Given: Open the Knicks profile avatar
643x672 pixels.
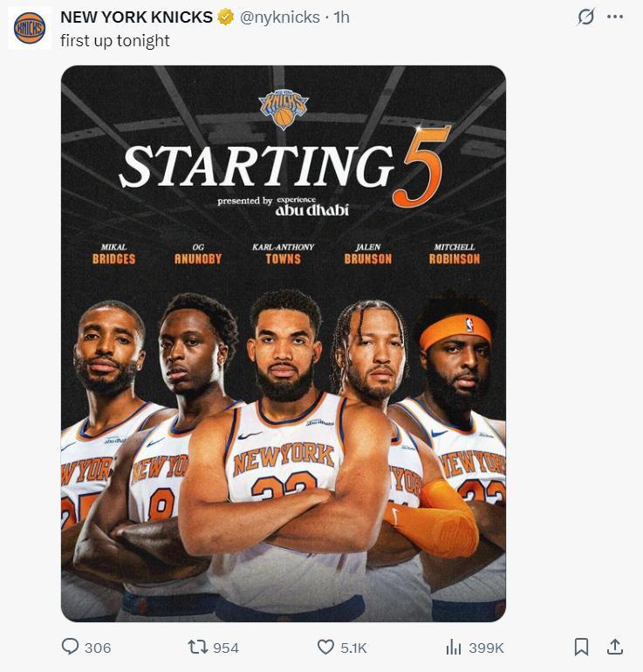Looking at the screenshot, I should 31,29.
